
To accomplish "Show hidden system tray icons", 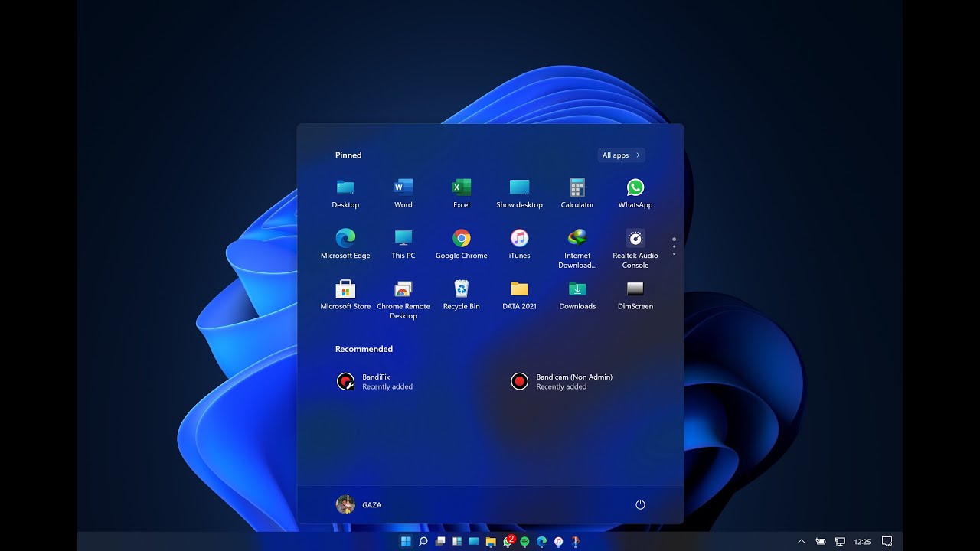I will pyautogui.click(x=801, y=541).
